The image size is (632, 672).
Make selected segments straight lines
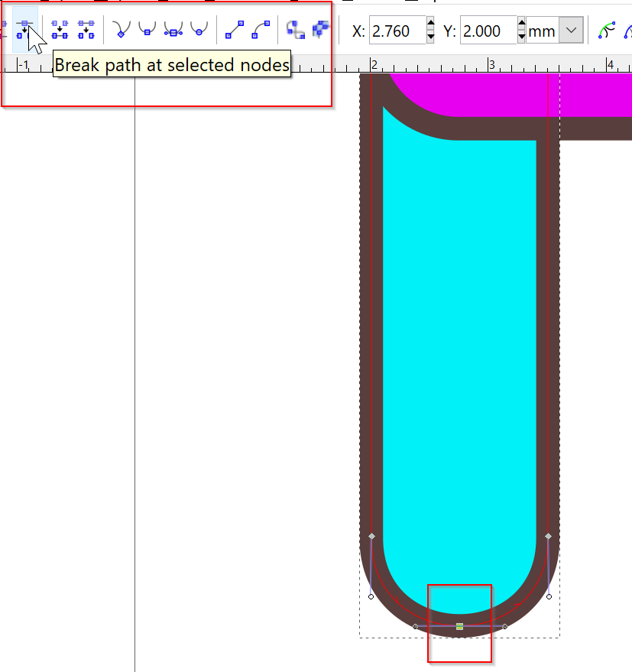pyautogui.click(x=235, y=30)
